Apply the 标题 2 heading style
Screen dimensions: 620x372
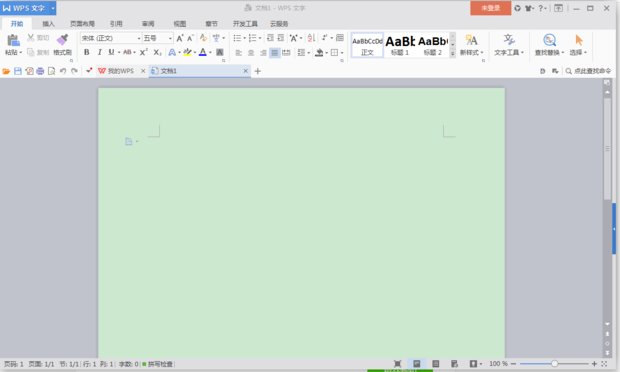coord(433,45)
